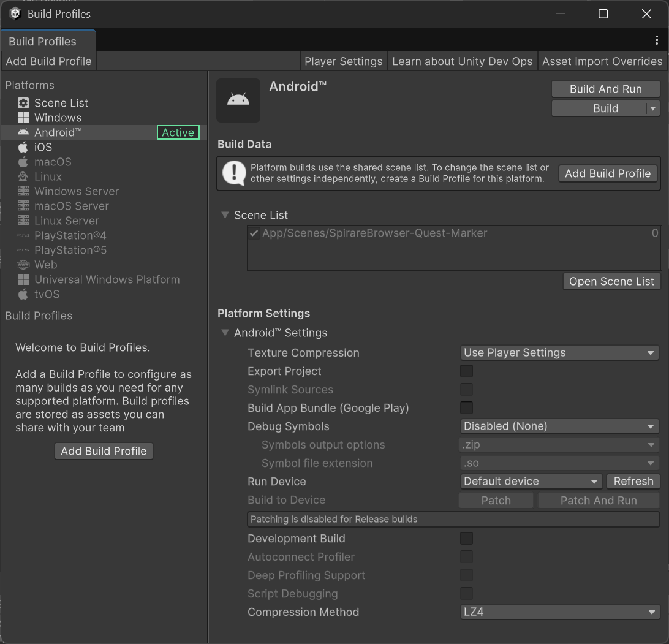The height and width of the screenshot is (644, 669).
Task: Open the Symbol file extension dropdown
Action: click(560, 463)
